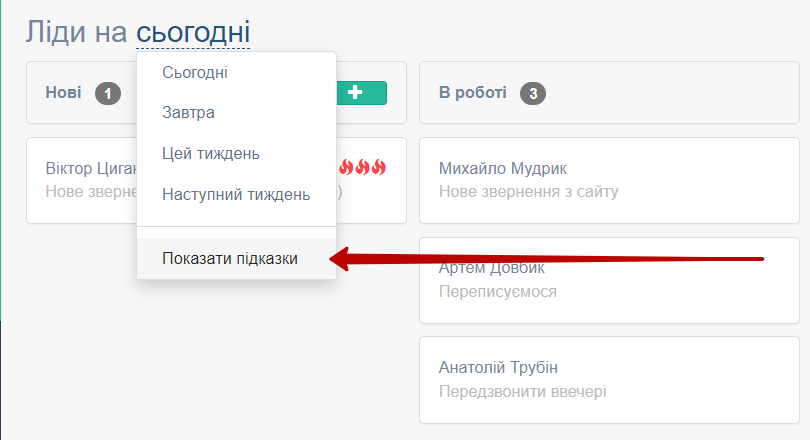
Task: Pick Цей тиждень from the period list
Action: (x=211, y=153)
